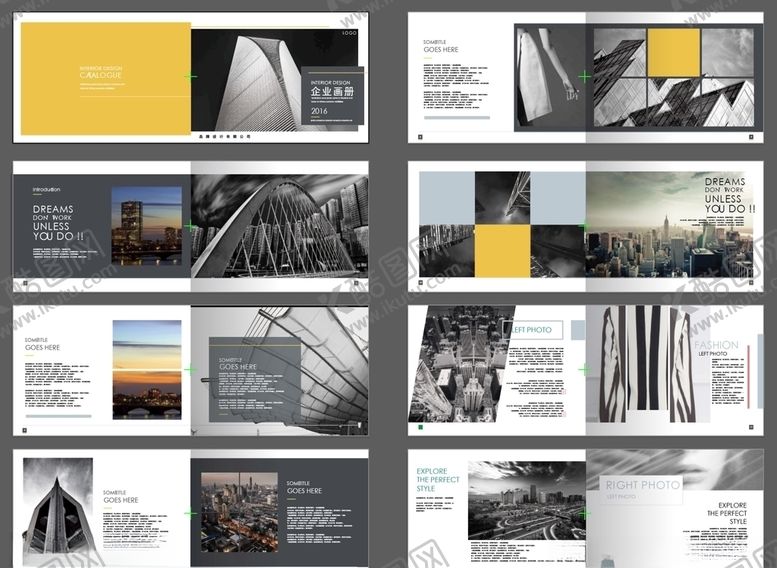Click the Introduction heading on the dark page
The width and height of the screenshot is (777, 568).
46,189
